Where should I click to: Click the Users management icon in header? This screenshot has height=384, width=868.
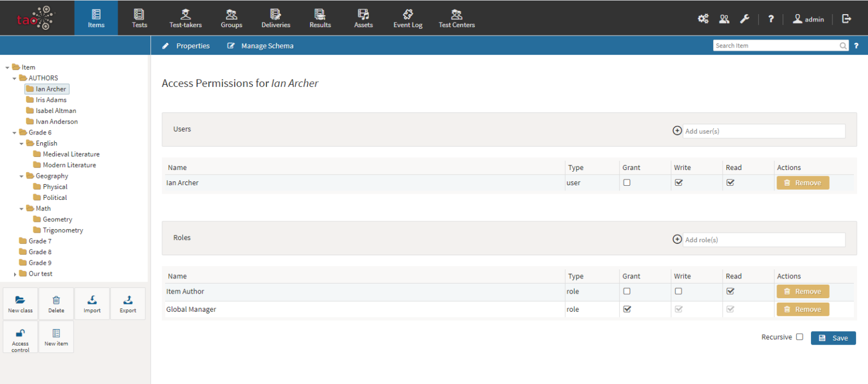[724, 19]
